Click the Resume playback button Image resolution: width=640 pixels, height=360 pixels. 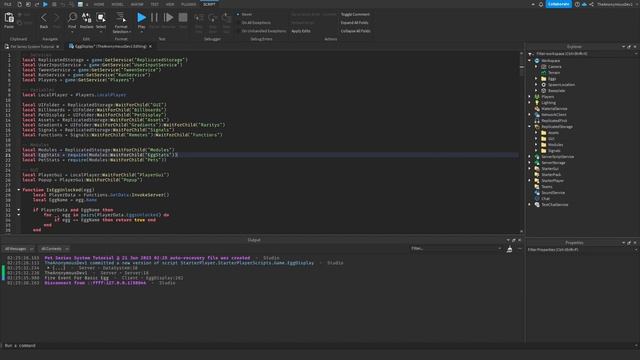[168, 17]
